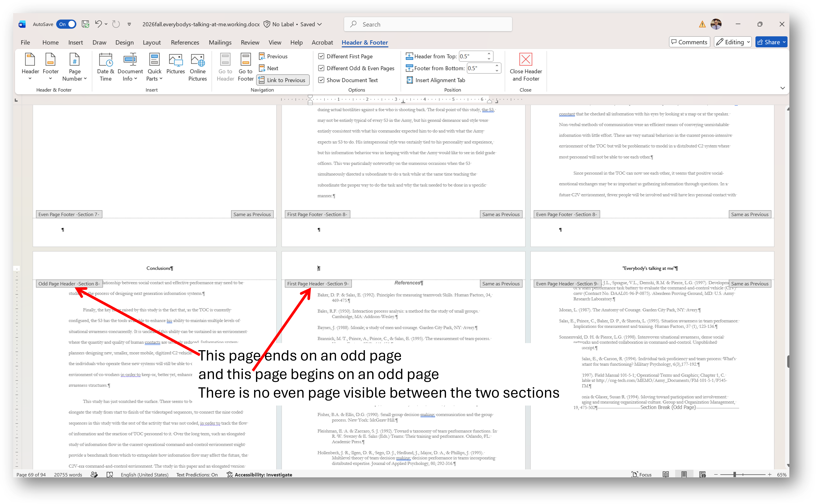
Task: Open the Comments pane
Action: click(689, 42)
